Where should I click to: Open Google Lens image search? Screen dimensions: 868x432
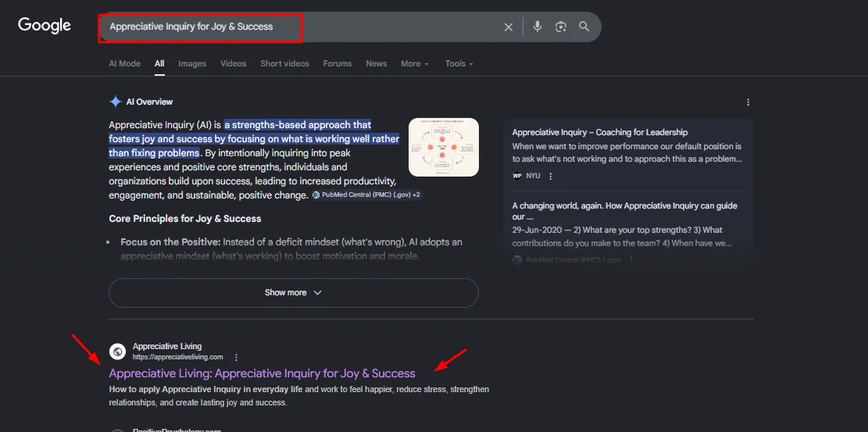coord(561,27)
